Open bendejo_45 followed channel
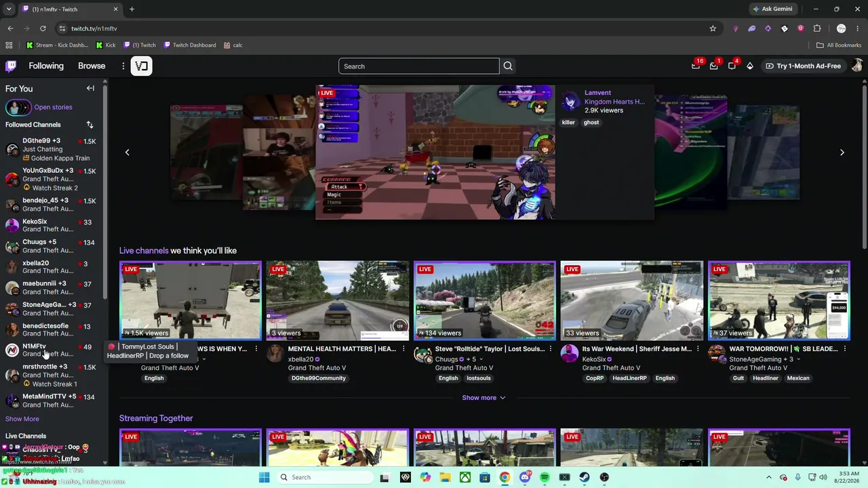The image size is (868, 488). point(53,204)
